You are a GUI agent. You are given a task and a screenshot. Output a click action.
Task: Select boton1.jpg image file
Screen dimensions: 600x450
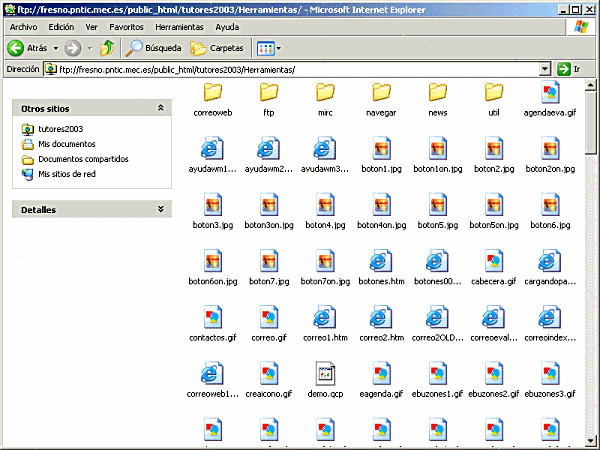381,149
